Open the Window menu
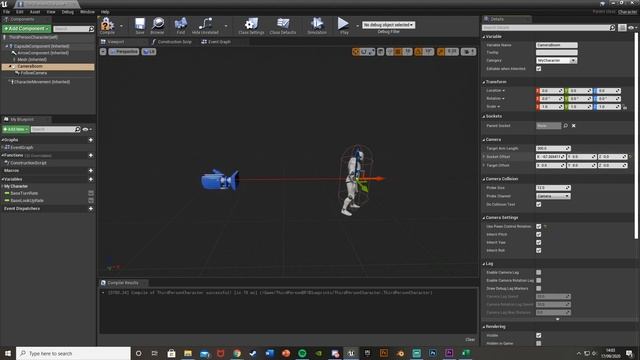 coord(87,12)
